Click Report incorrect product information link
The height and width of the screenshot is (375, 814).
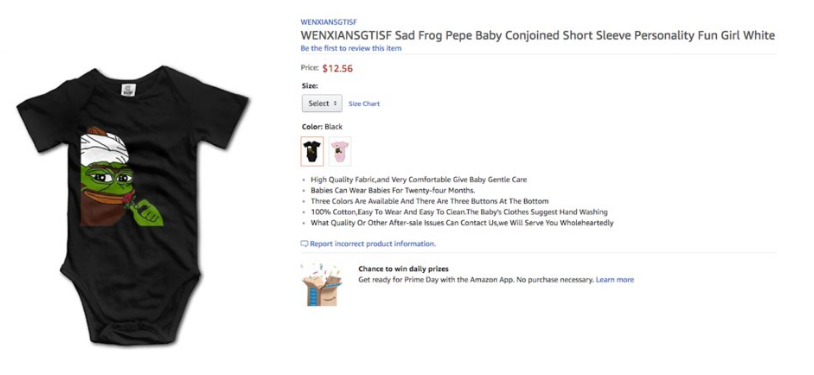click(373, 244)
